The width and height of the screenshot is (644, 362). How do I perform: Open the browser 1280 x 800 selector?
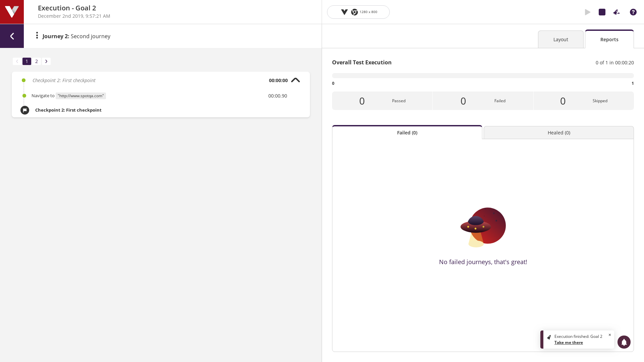(358, 12)
